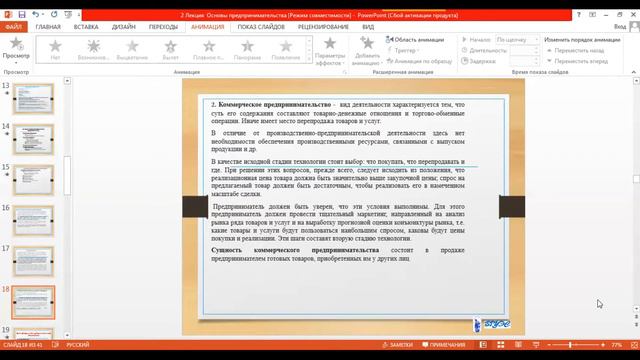This screenshot has width=640, height=360.
Task: Select slide 15 thumbnail
Action: tap(33, 180)
